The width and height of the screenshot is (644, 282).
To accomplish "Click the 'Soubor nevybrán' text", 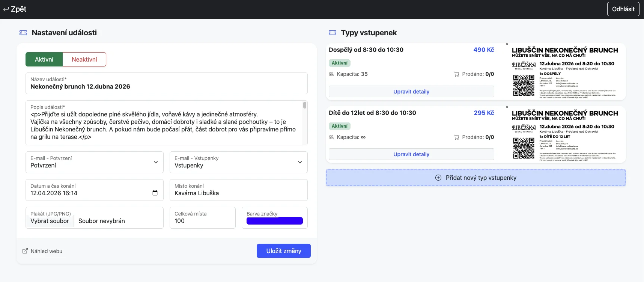I will click(102, 221).
